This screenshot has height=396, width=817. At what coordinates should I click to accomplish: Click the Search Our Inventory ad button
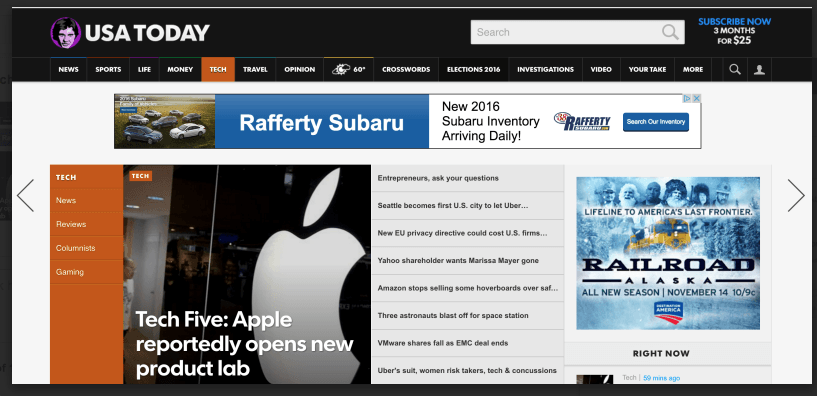point(655,122)
